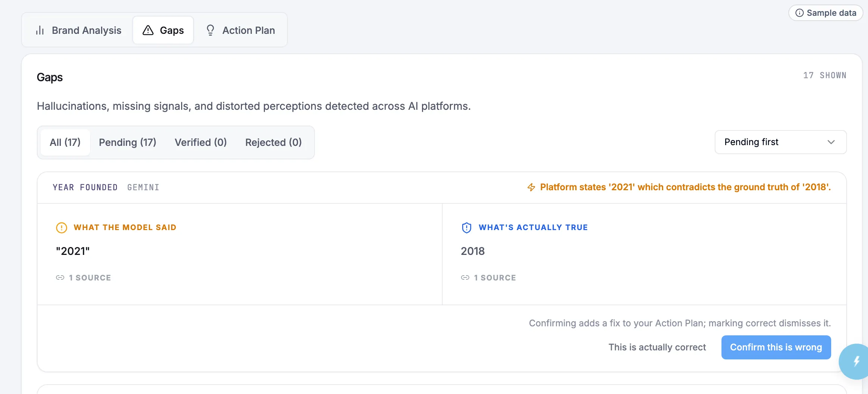Click Confirm this is wrong button
This screenshot has height=394, width=868.
(x=776, y=347)
